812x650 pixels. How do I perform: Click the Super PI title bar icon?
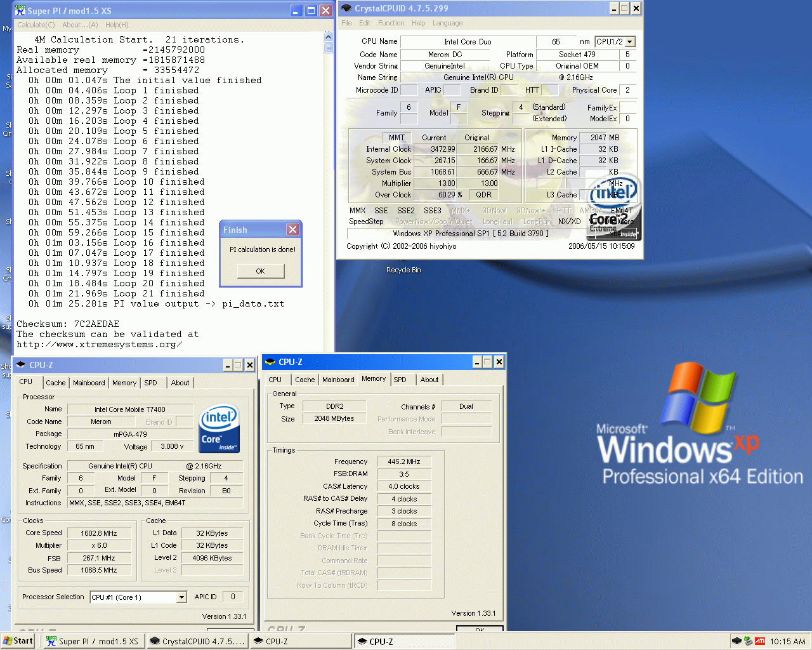tap(20, 11)
